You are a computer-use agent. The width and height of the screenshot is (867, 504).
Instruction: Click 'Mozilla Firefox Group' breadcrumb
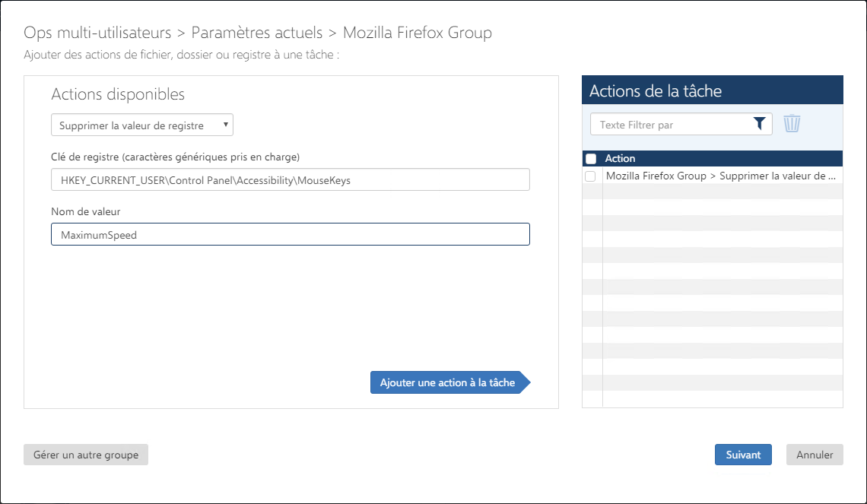pyautogui.click(x=417, y=33)
